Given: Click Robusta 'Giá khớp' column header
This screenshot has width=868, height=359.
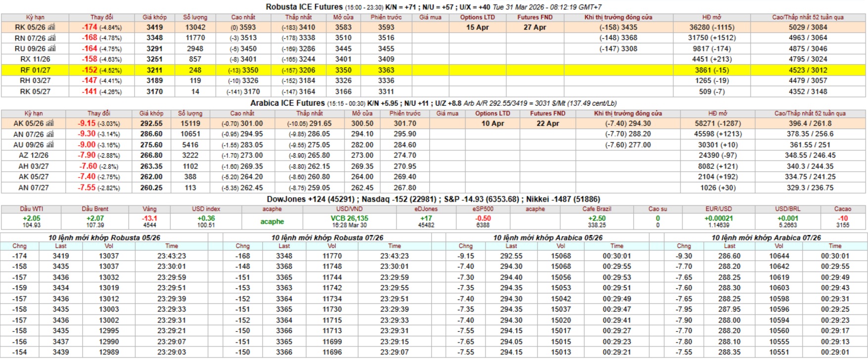Looking at the screenshot, I should 154,17.
